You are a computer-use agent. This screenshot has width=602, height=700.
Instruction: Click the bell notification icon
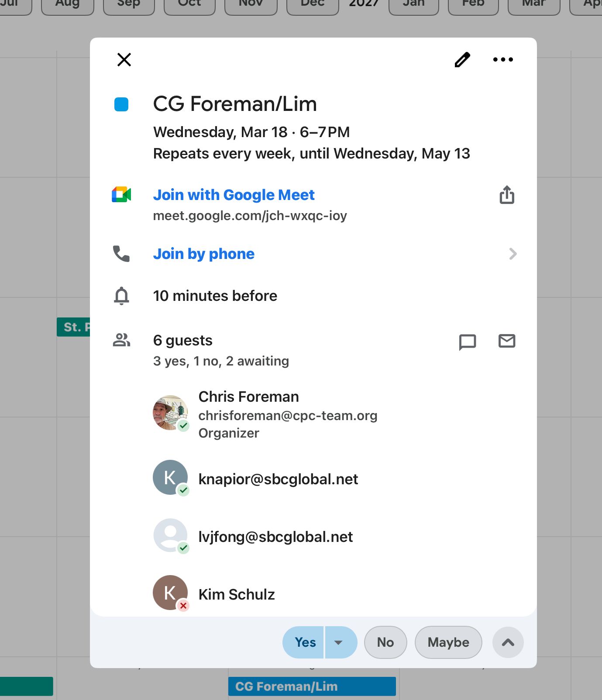coord(121,296)
